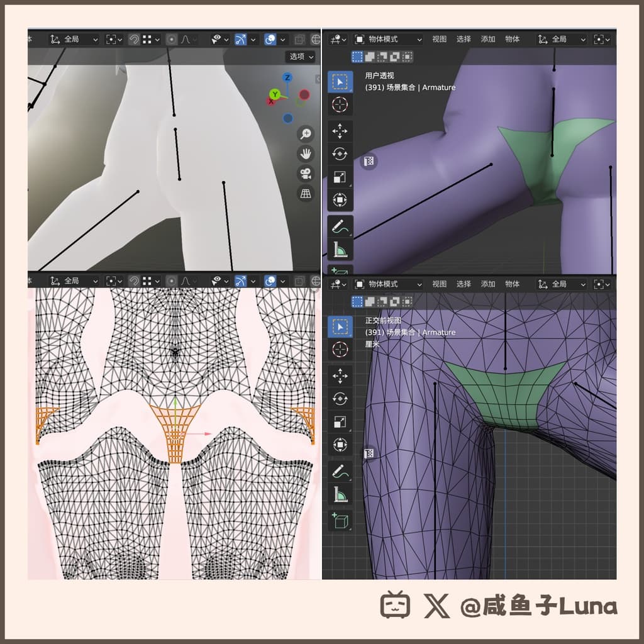This screenshot has height=644, width=644.
Task: Open the 物体模式 mode dropdown in top-right viewport
Action: (x=387, y=39)
